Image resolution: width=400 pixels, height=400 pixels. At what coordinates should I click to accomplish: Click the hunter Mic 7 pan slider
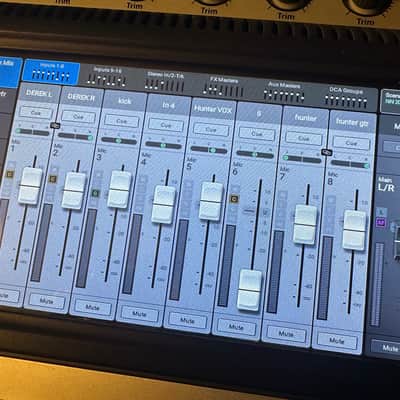coord(302,159)
